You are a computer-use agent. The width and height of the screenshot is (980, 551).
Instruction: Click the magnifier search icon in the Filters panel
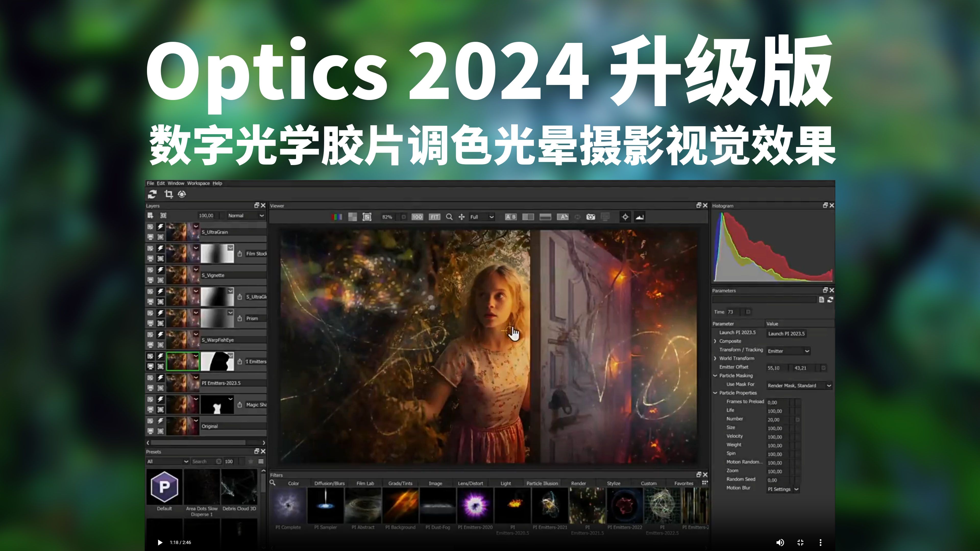pos(272,483)
